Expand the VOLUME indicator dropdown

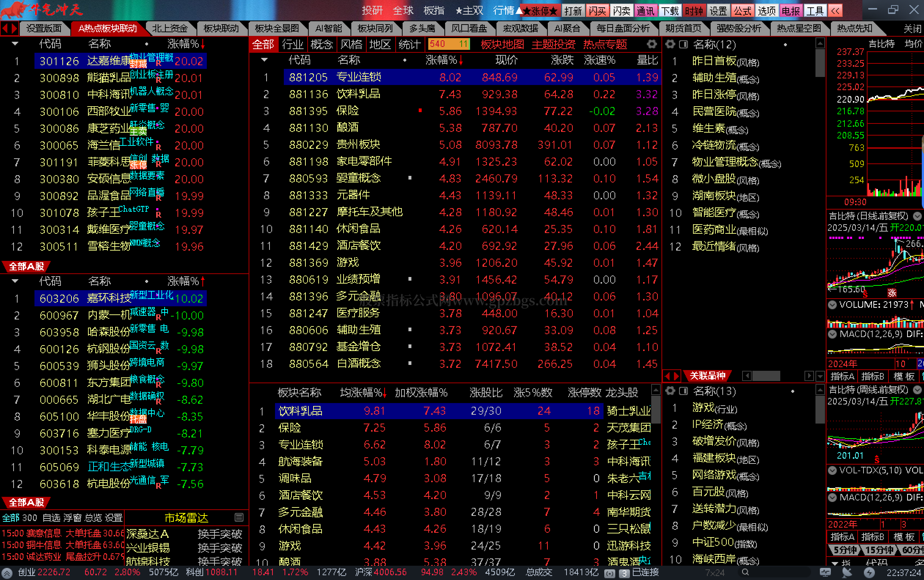coord(832,305)
